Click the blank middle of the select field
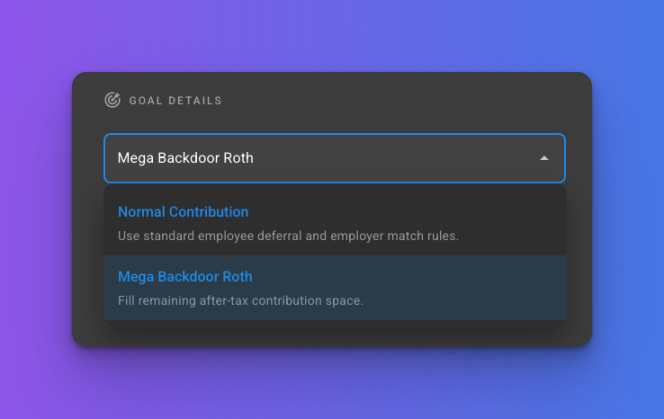Viewport: 664px width, 419px height. 400,158
